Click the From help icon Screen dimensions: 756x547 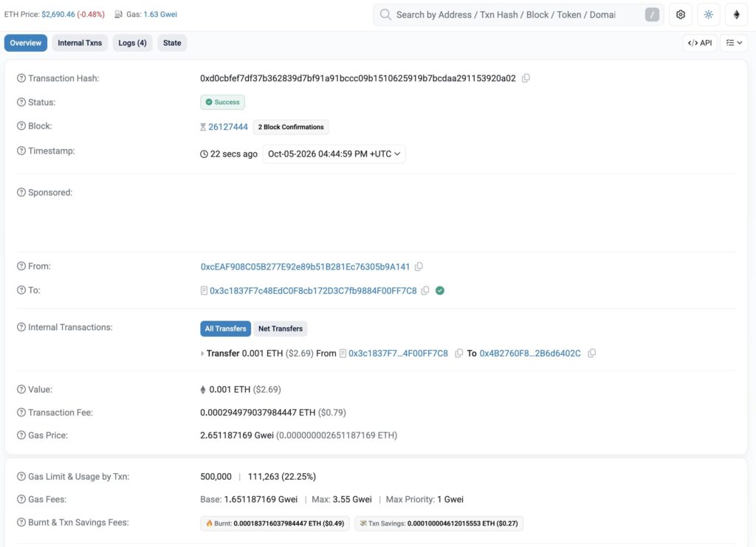coord(21,266)
